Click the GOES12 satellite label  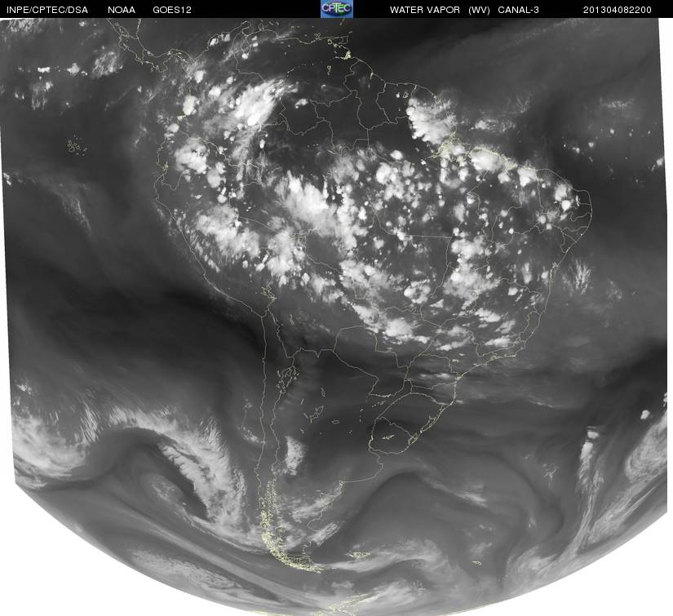(172, 10)
